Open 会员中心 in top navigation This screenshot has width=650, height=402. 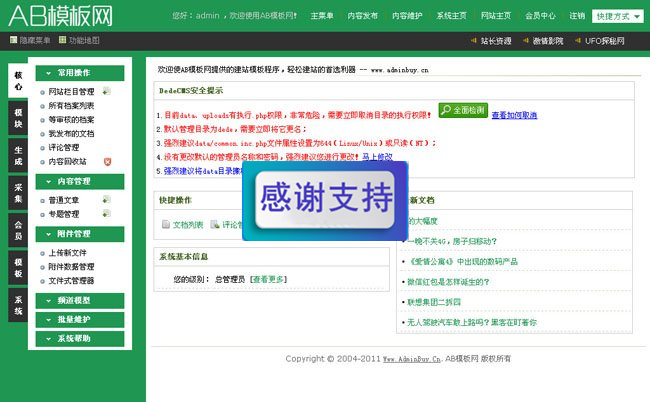click(540, 16)
